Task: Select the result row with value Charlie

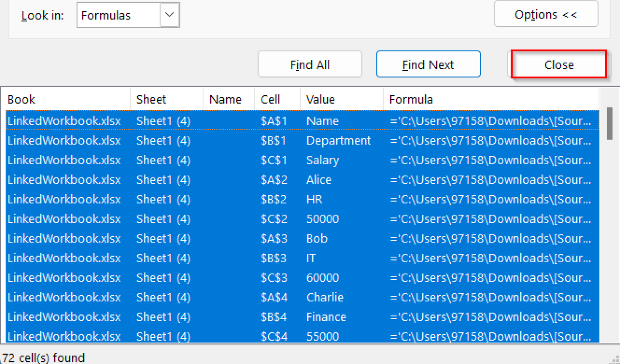Action: point(325,297)
